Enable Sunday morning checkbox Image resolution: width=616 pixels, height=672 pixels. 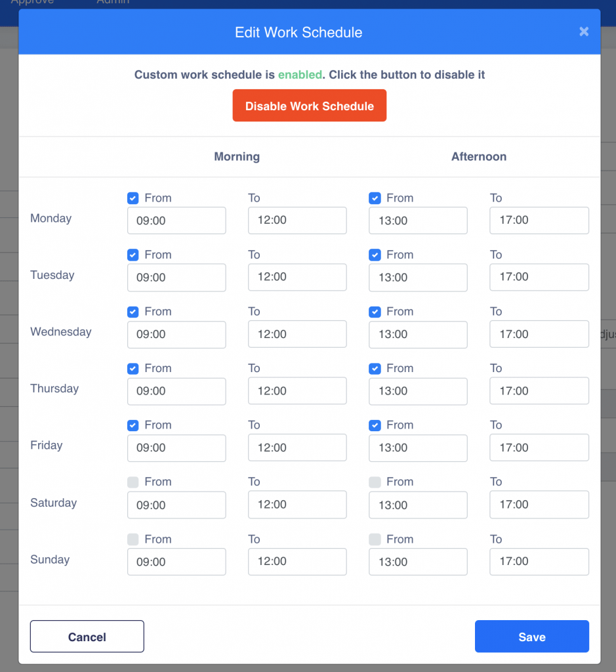click(x=133, y=539)
